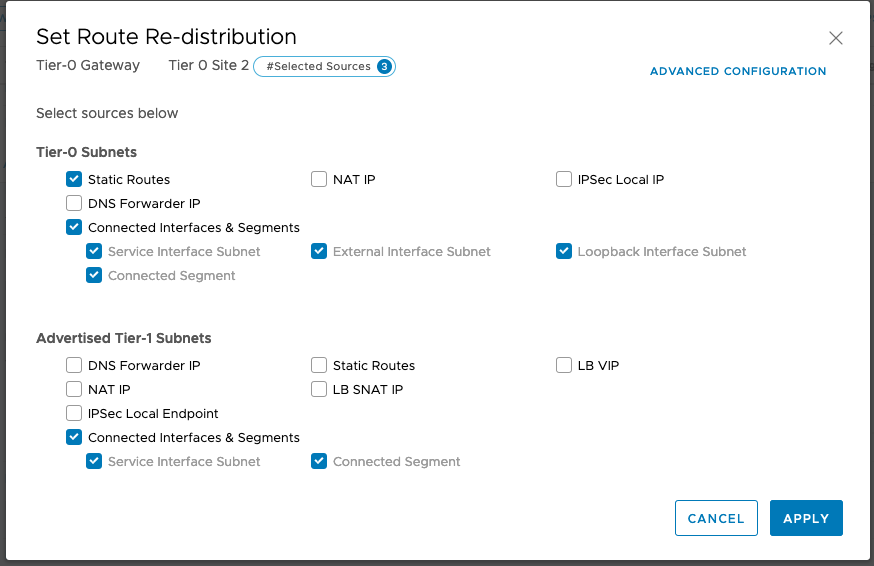Screen dimensions: 874x566
Task: Open the Advanced Configuration link
Action: click(737, 72)
